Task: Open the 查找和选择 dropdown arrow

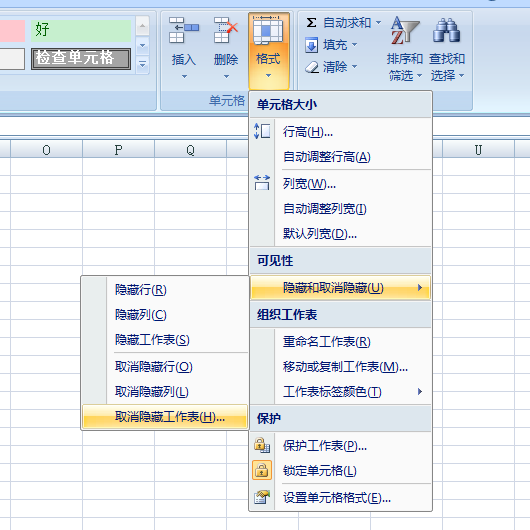Action: pyautogui.click(x=461, y=75)
